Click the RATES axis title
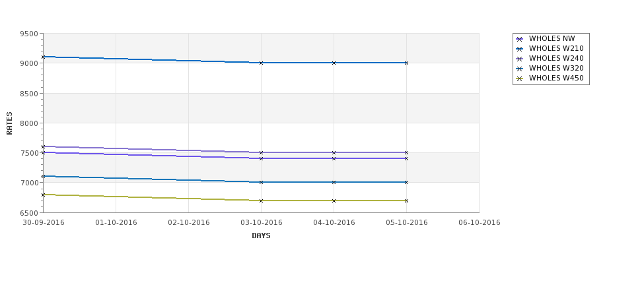This screenshot has width=644, height=283. 9,123
